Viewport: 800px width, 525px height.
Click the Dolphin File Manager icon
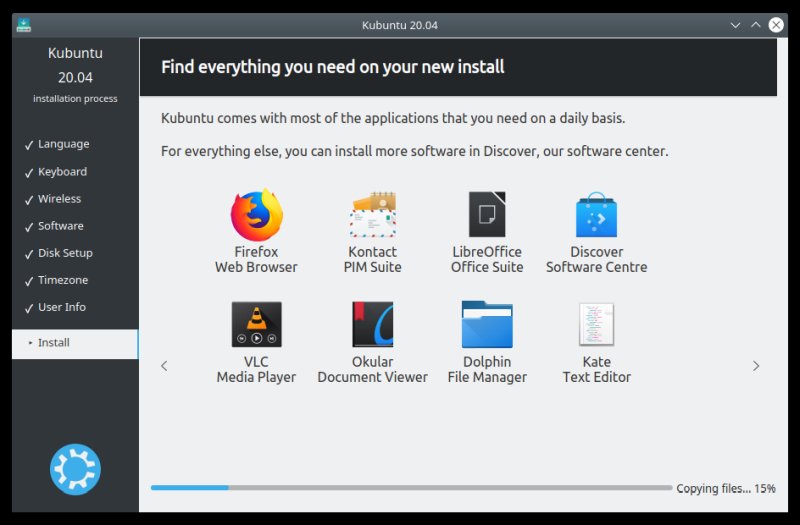(487, 325)
